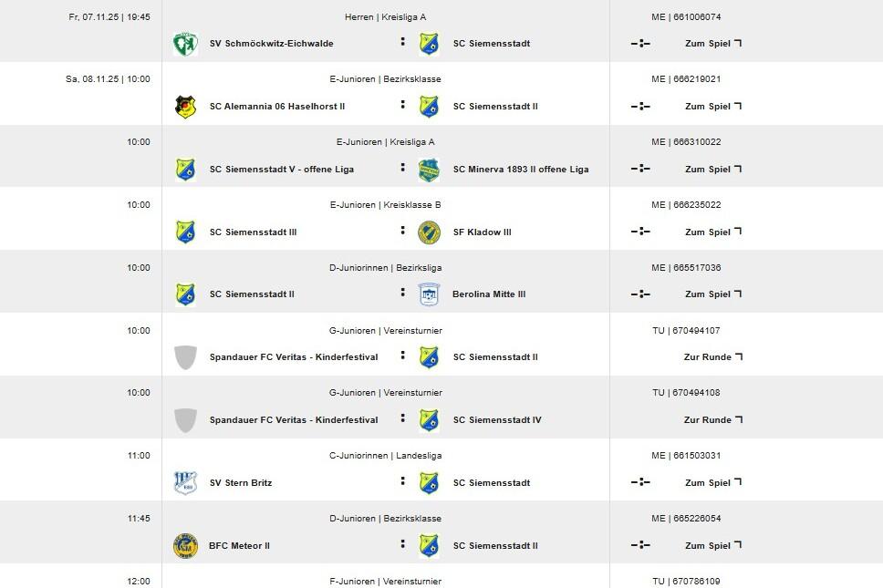Click the SF Kladow III club crest
Screen dimensions: 883x588
(429, 232)
